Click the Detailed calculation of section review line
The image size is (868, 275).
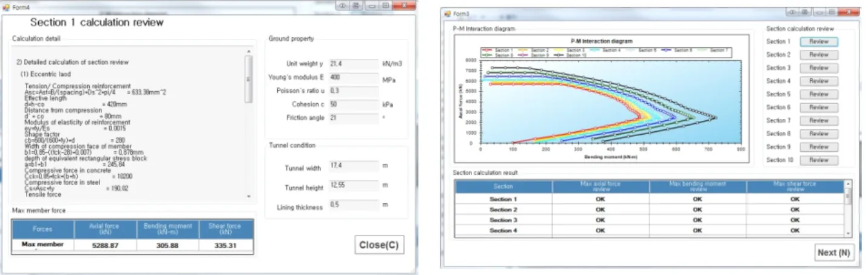click(x=72, y=62)
